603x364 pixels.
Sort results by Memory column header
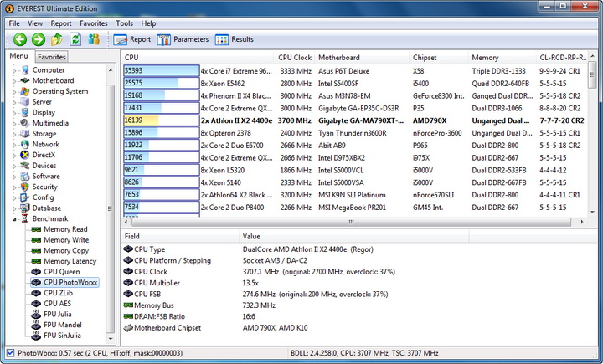[502, 58]
